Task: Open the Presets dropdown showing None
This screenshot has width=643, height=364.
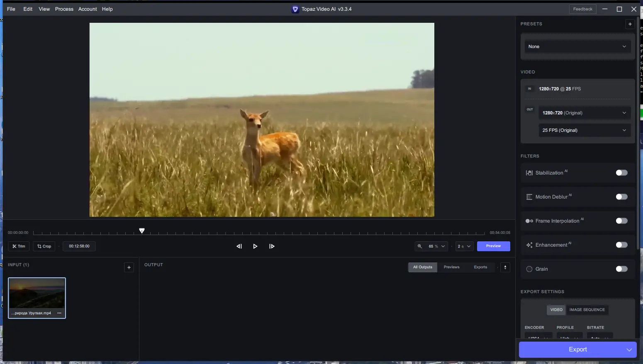Action: coord(577,46)
